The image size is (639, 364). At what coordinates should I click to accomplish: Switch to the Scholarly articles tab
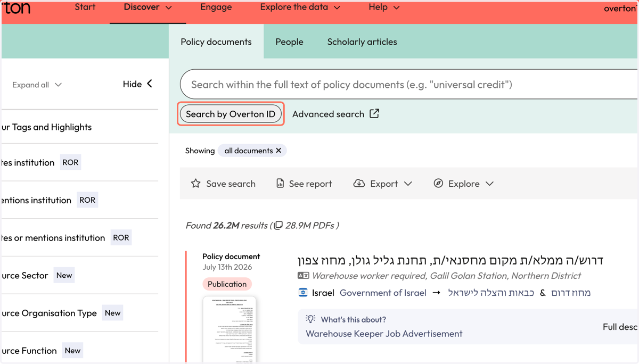(362, 42)
